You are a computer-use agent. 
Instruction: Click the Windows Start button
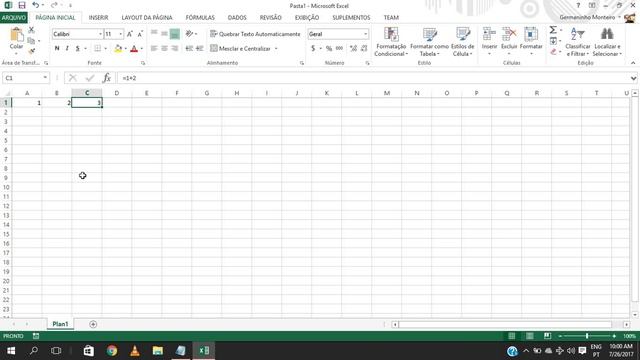[x=11, y=351]
